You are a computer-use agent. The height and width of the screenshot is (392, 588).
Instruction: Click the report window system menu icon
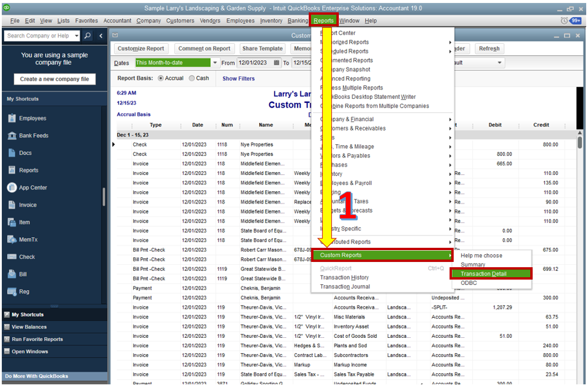pyautogui.click(x=115, y=35)
